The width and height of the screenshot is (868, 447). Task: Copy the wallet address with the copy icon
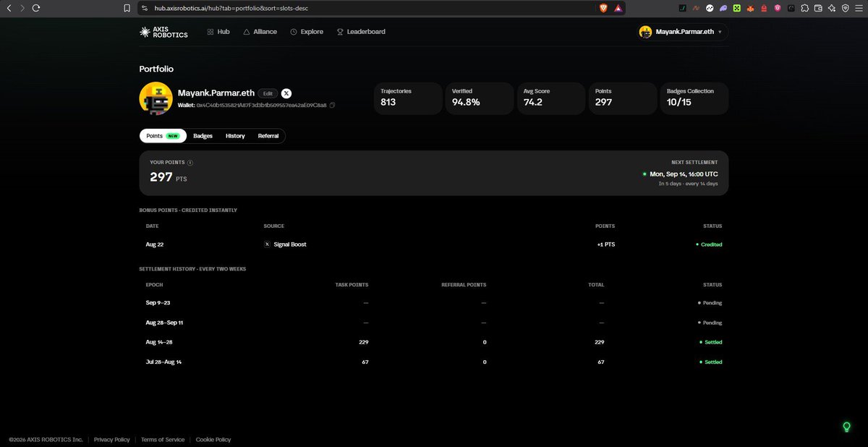point(332,106)
